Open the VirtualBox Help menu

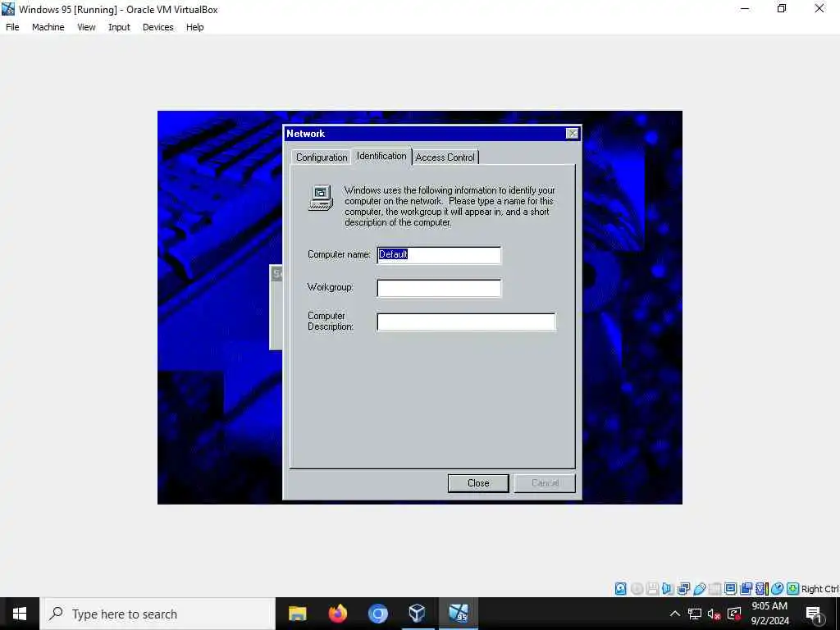tap(195, 27)
